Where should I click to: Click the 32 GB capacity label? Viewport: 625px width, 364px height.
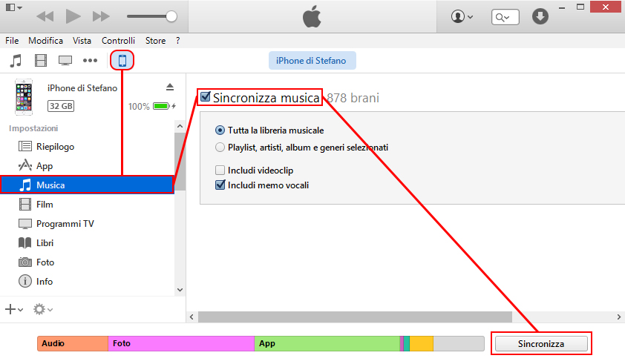pyautogui.click(x=61, y=106)
